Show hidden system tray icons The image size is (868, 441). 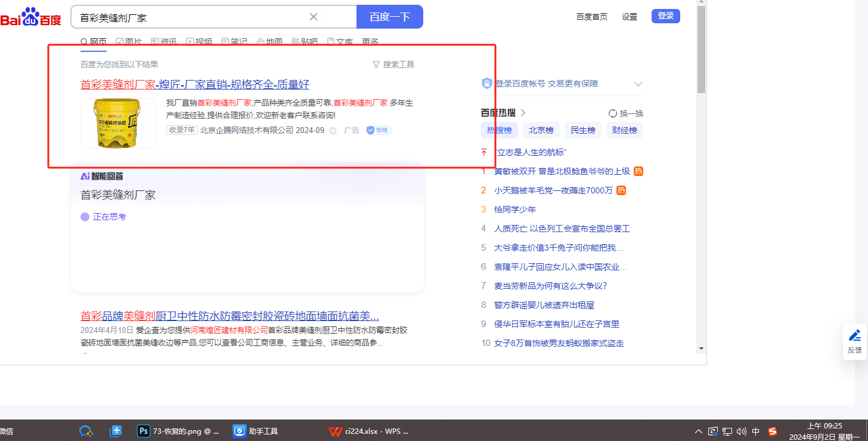point(699,431)
